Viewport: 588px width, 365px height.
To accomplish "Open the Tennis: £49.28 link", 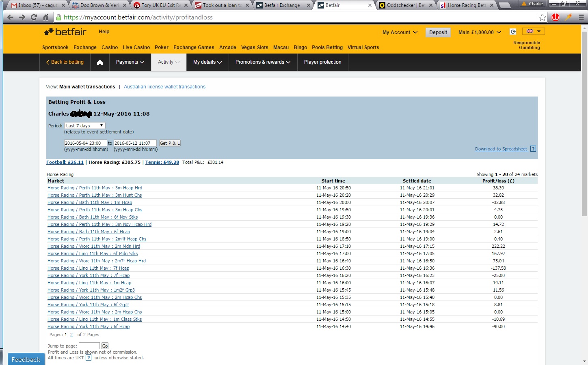I will pyautogui.click(x=162, y=162).
